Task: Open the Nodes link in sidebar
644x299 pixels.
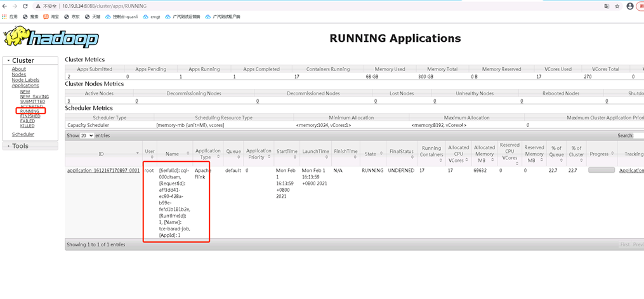Action: 18,74
